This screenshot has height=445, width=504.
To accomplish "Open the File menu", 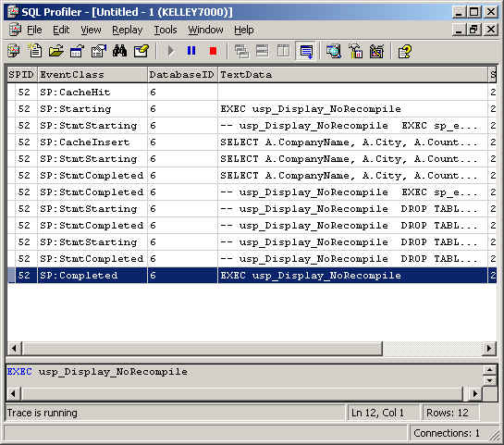I will pyautogui.click(x=34, y=30).
